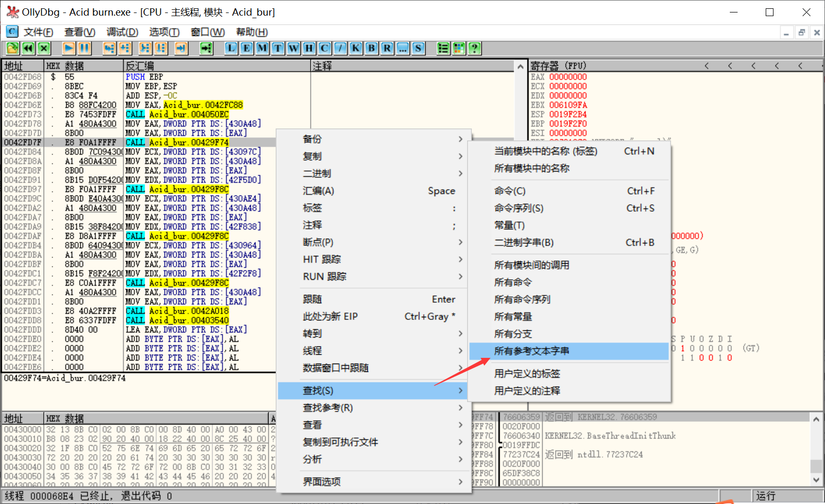Expand the 备份 context submenu
This screenshot has width=825, height=504.
pyautogui.click(x=372, y=139)
